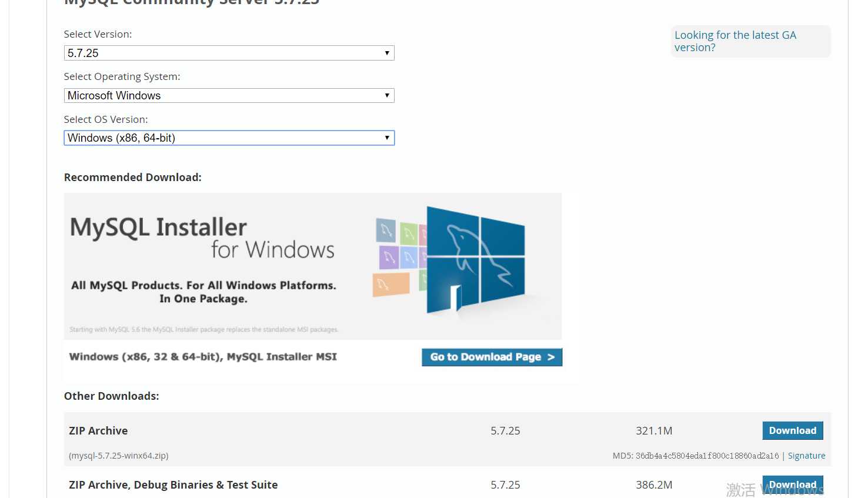The width and height of the screenshot is (868, 498).
Task: Click the ZIP Archive title text
Action: [98, 430]
